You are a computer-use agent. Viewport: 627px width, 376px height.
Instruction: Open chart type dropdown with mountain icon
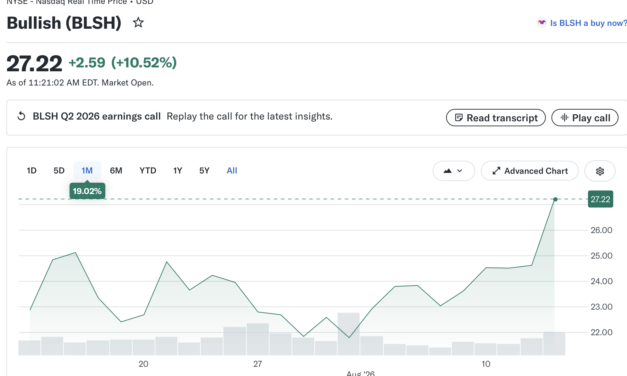(x=453, y=171)
